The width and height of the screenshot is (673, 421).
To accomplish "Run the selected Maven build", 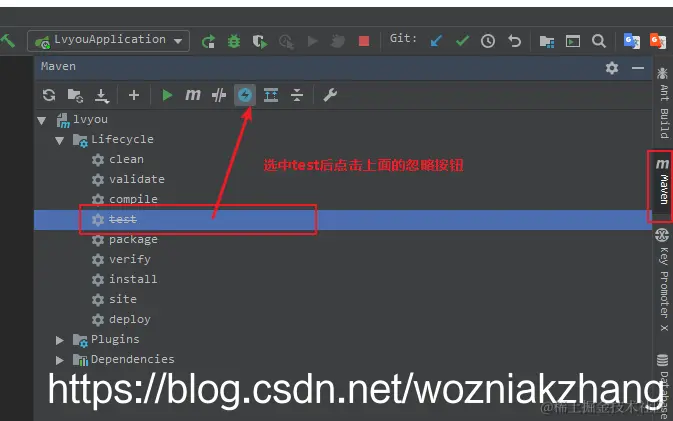I will point(167,95).
